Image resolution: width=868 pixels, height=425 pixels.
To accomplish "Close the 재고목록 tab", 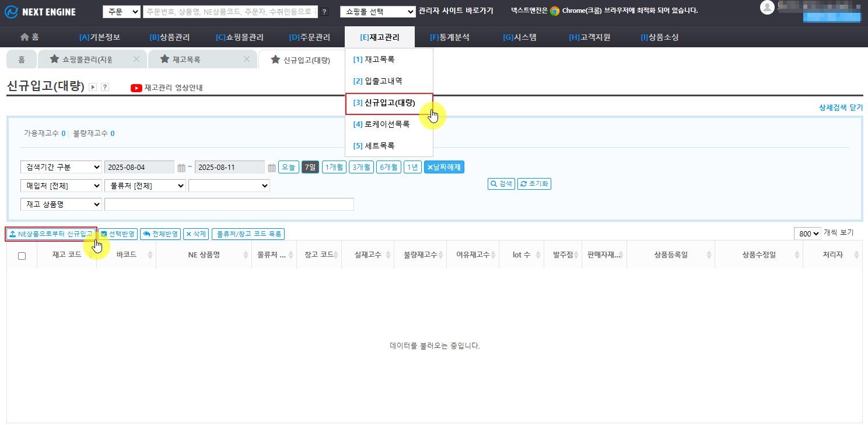I will coord(246,59).
